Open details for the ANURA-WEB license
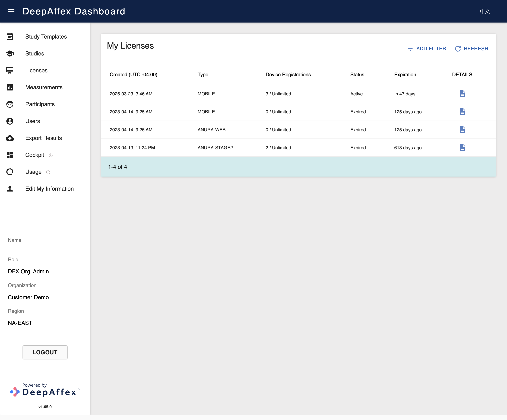The height and width of the screenshot is (420, 507). point(462,130)
